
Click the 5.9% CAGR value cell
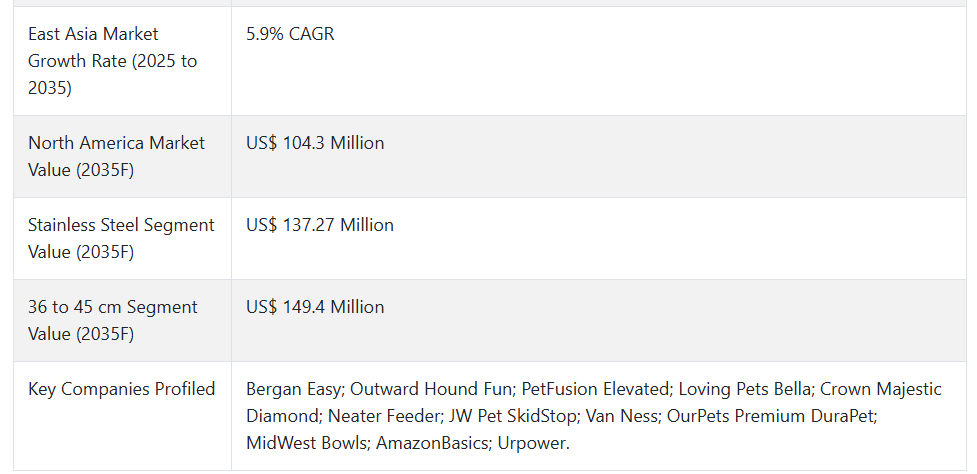point(290,34)
